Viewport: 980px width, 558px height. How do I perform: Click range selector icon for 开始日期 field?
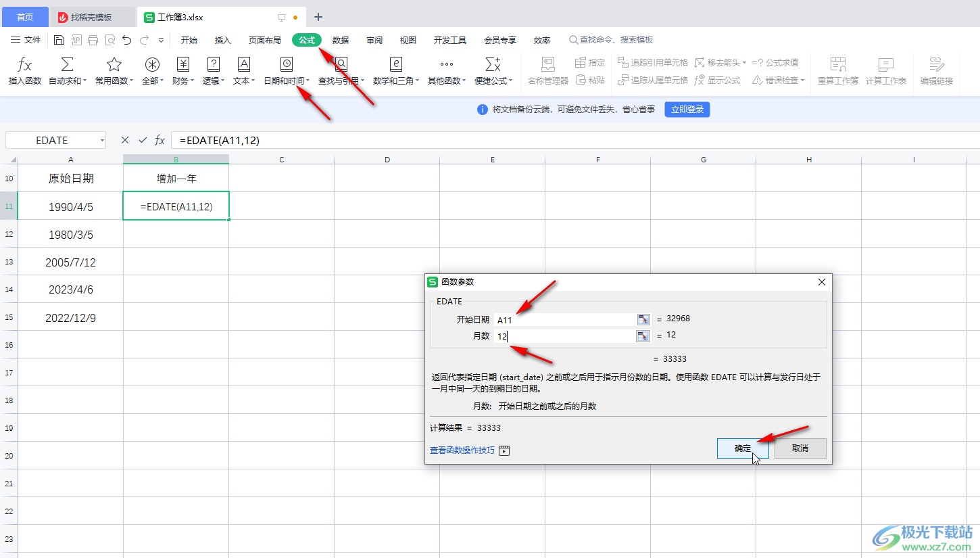click(x=643, y=319)
